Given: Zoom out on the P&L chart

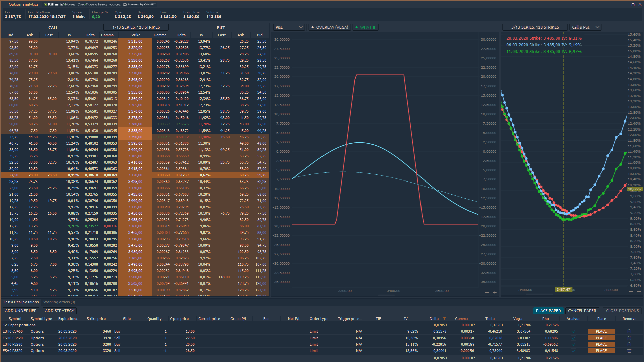Looking at the screenshot, I should click(x=487, y=293).
